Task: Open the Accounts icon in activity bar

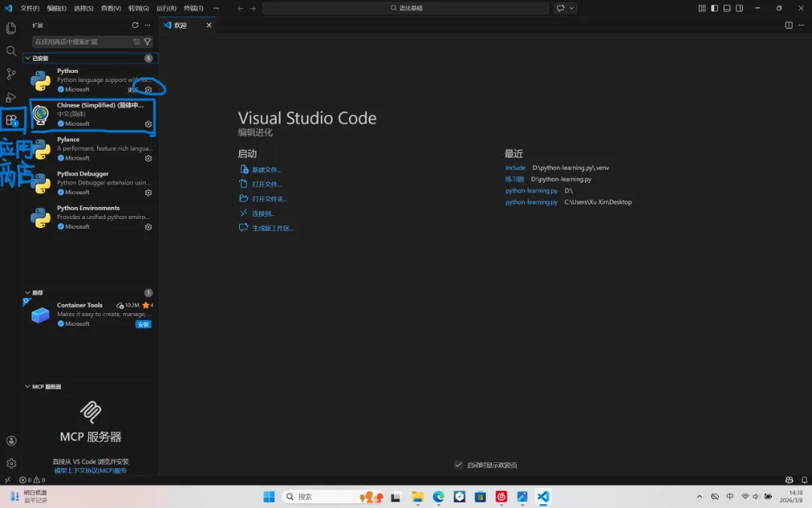Action: coord(11,440)
